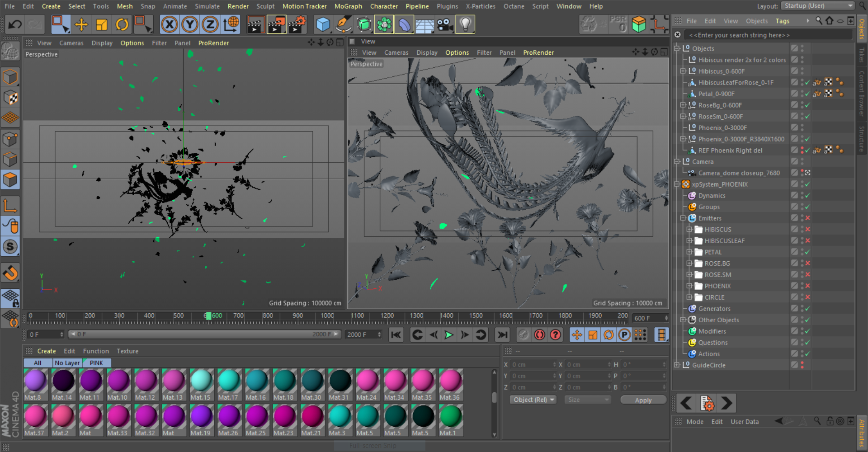Open the Spline Pen tool
Screen dimensions: 868x452
(x=344, y=24)
